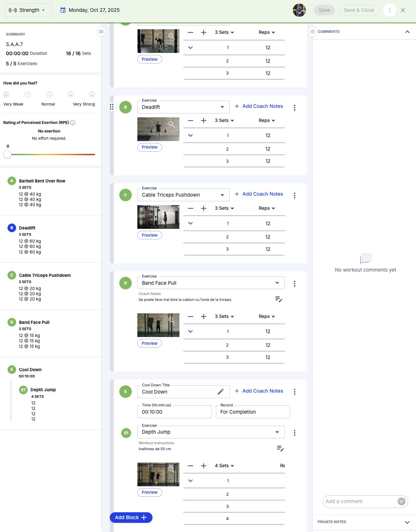The width and height of the screenshot is (416, 532).
Task: Click the RPE exertion slider handle
Action: (7, 155)
